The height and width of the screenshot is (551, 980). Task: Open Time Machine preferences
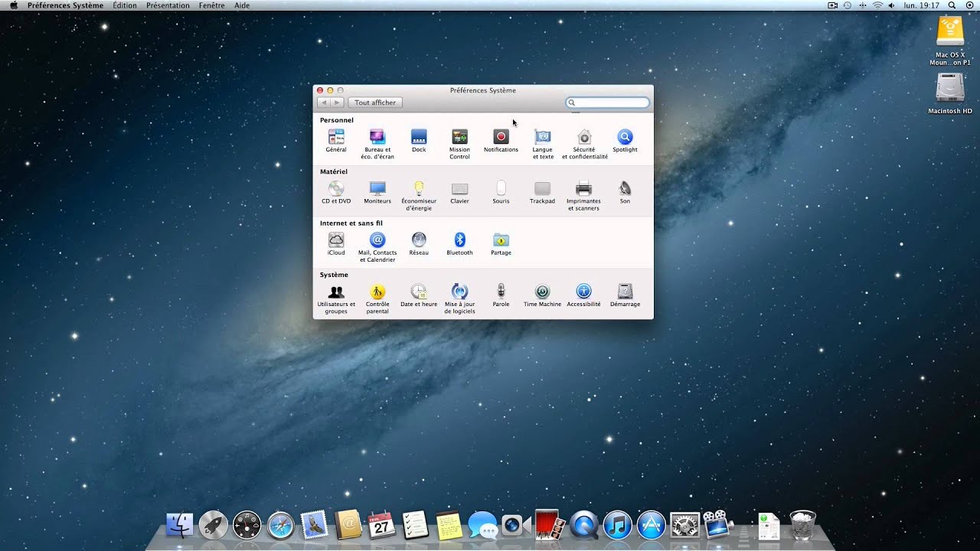(x=542, y=295)
